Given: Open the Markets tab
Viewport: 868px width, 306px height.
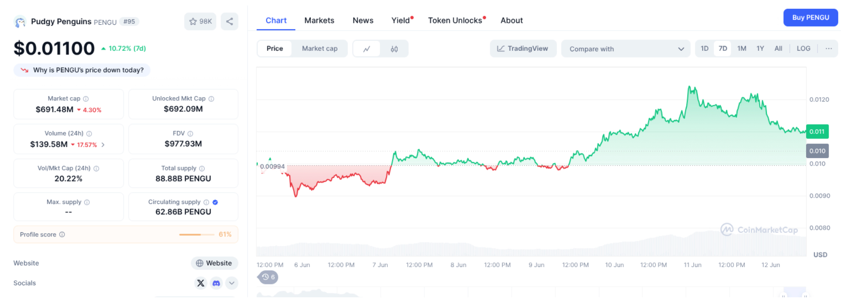Looking at the screenshot, I should click(319, 21).
